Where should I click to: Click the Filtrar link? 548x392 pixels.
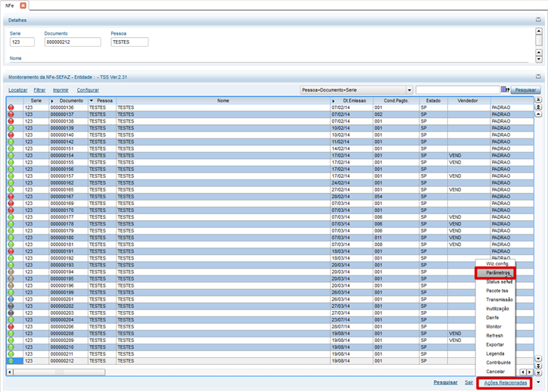click(39, 90)
